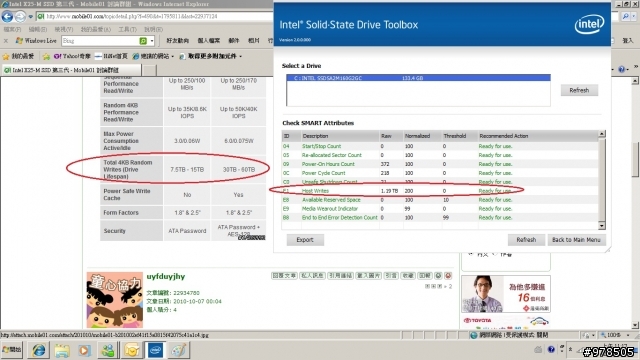Click the intel logo in the Toolbox header
Viewport: 640px width, 360px height.
click(589, 25)
